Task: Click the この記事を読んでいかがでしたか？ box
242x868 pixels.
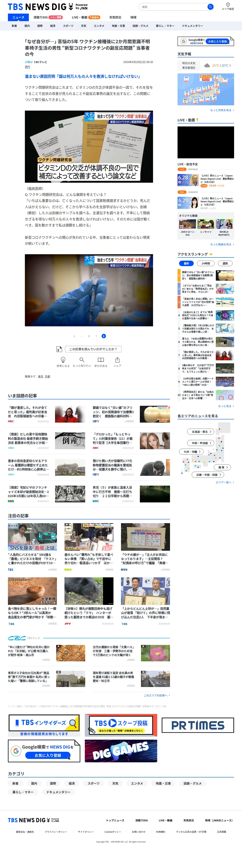Action: coord(93,349)
